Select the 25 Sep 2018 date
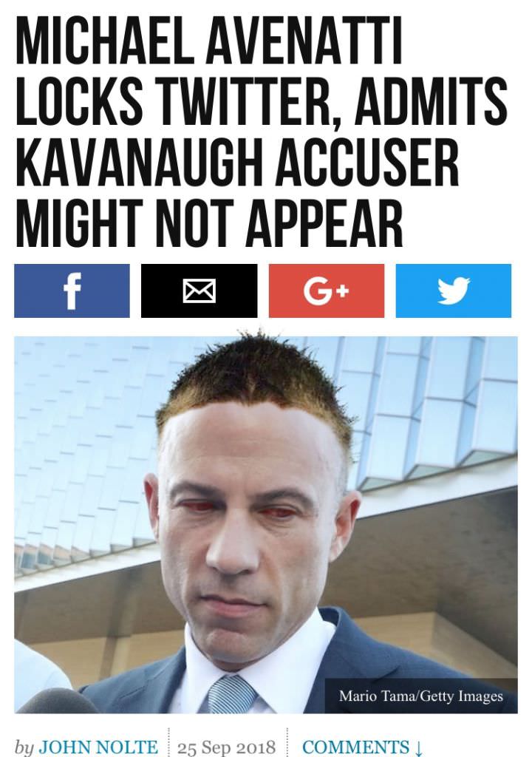The width and height of the screenshot is (532, 757). [226, 747]
